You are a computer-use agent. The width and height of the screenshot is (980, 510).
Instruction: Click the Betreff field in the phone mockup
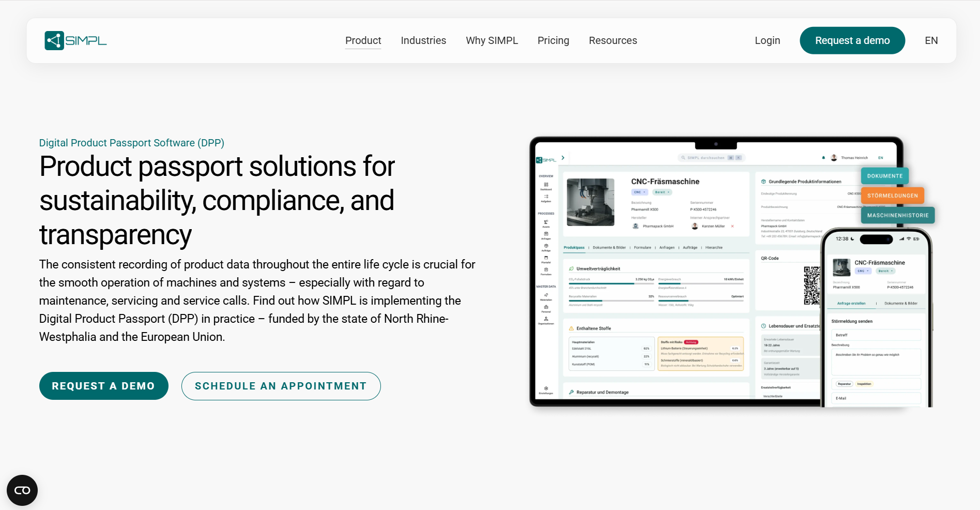(876, 335)
